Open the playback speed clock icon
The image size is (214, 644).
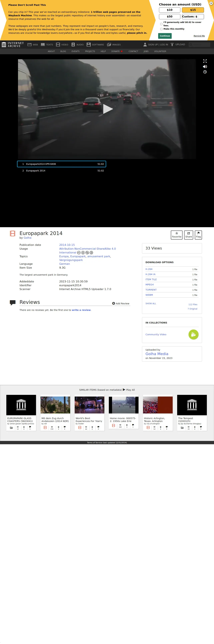205,72
